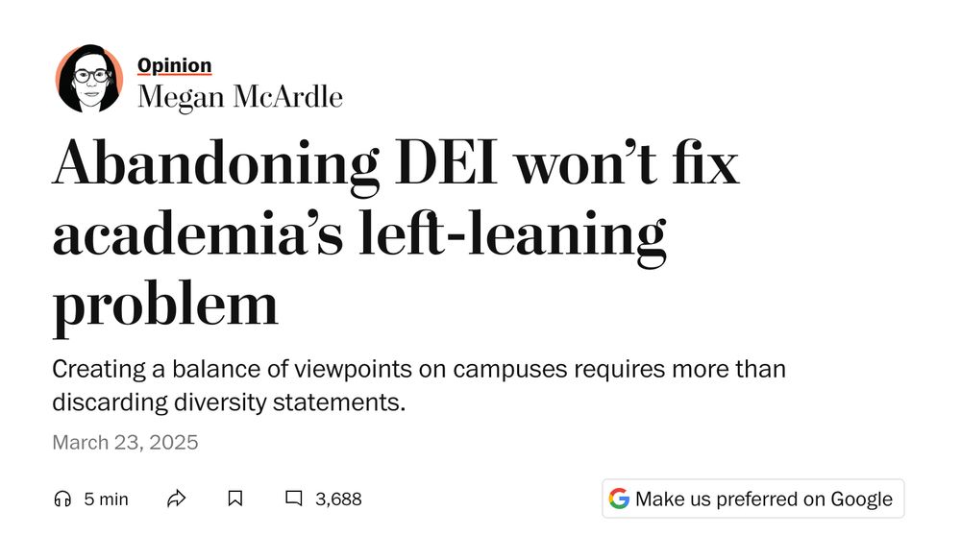Click the 3,688 comment count
The height and width of the screenshot is (560, 961).
point(338,499)
